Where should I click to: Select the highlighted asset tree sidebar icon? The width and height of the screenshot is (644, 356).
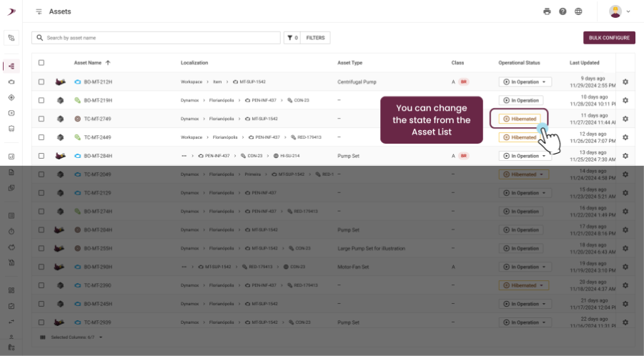11,66
